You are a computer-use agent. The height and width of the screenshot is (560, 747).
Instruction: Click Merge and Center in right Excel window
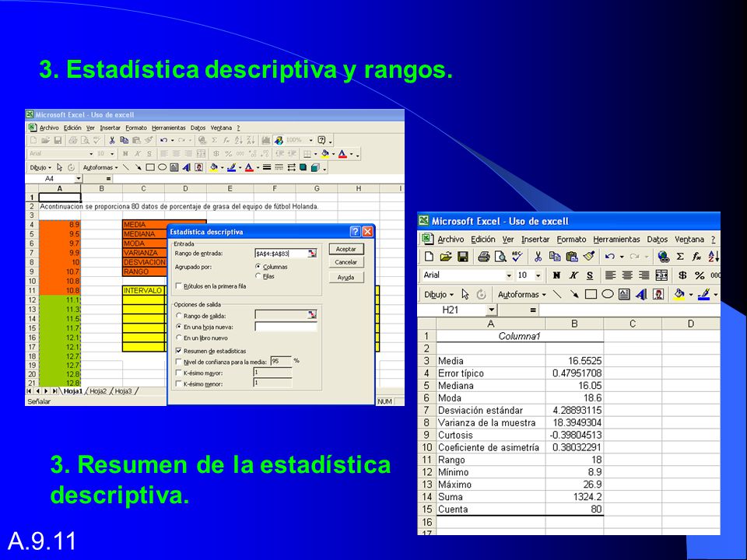(661, 275)
